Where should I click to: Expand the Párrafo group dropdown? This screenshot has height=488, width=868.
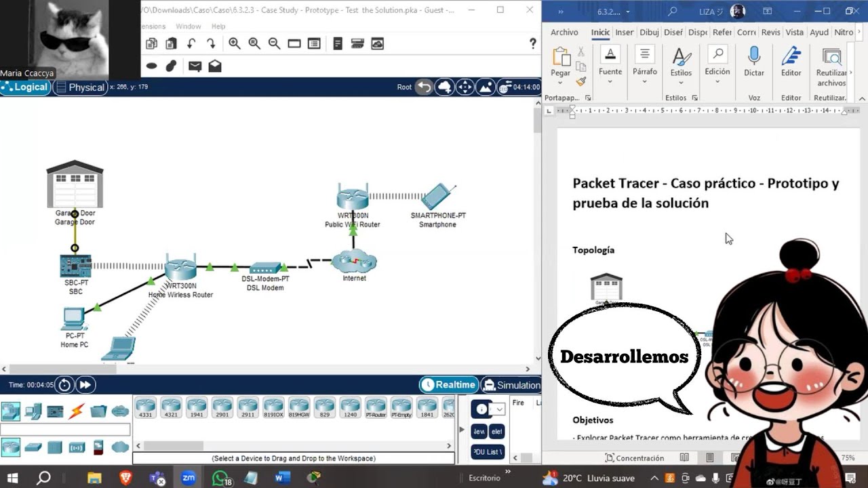(645, 82)
